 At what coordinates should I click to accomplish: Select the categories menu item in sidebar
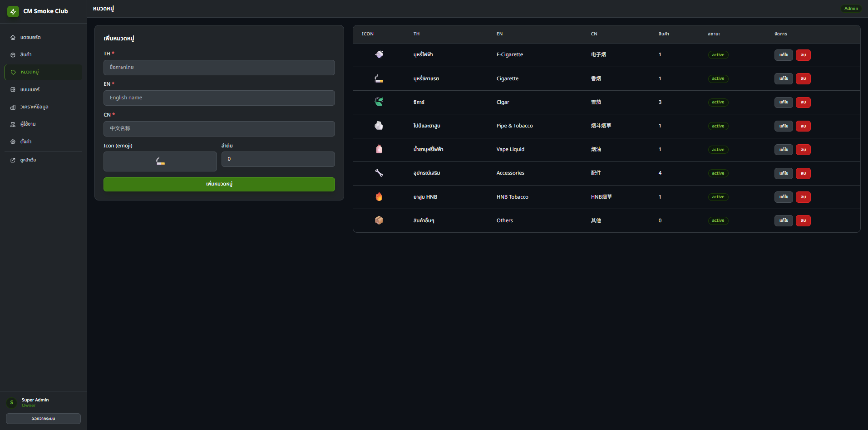[x=44, y=72]
